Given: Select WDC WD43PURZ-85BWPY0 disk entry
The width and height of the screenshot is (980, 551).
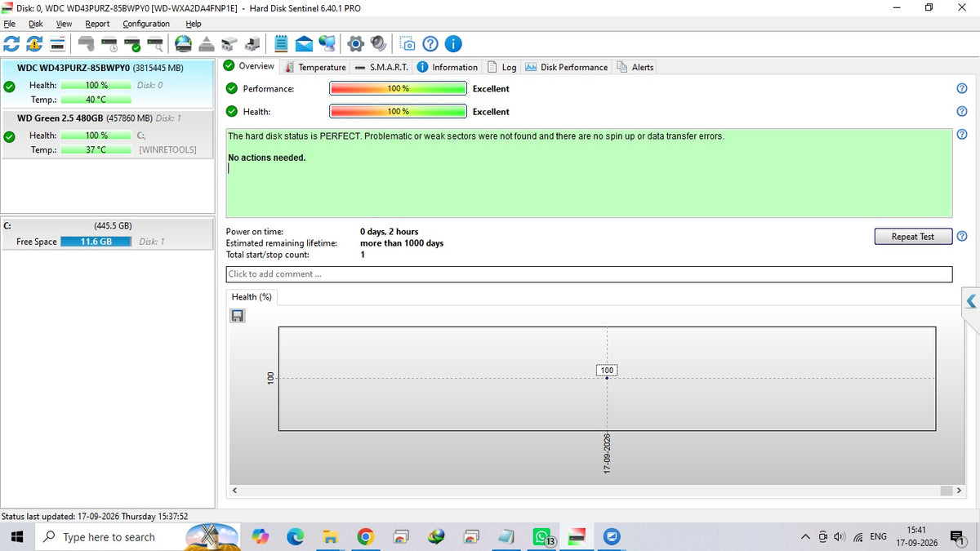Looking at the screenshot, I should click(x=107, y=83).
